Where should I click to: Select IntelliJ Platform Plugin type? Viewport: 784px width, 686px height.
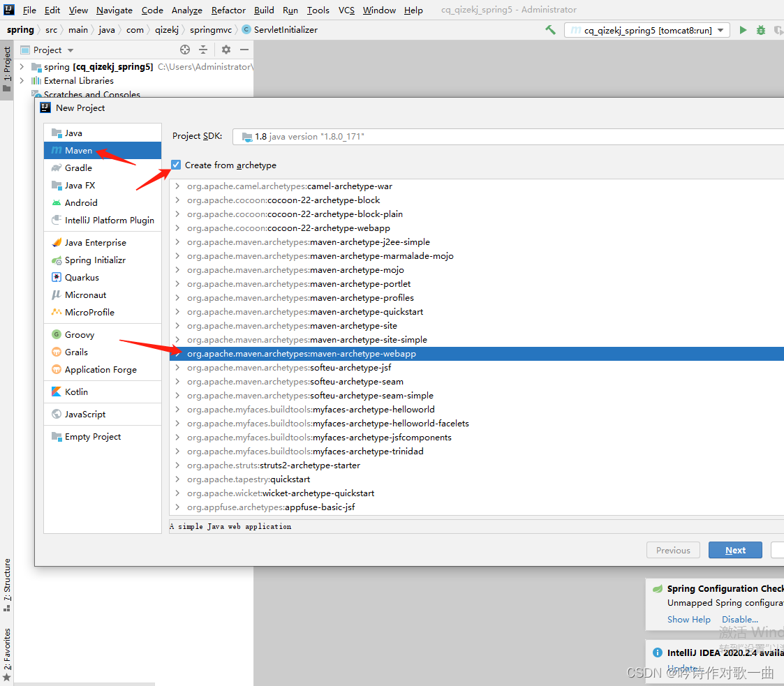[103, 221]
